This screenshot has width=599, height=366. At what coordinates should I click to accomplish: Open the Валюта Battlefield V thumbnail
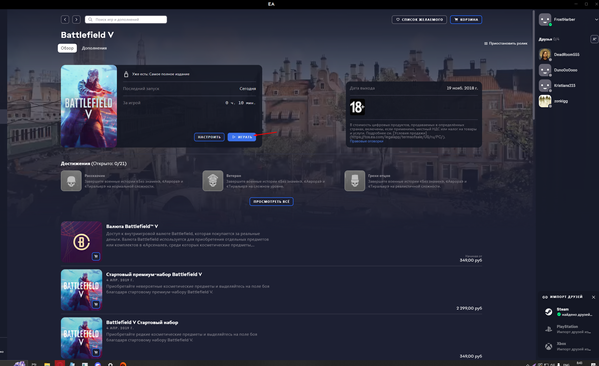(x=81, y=242)
